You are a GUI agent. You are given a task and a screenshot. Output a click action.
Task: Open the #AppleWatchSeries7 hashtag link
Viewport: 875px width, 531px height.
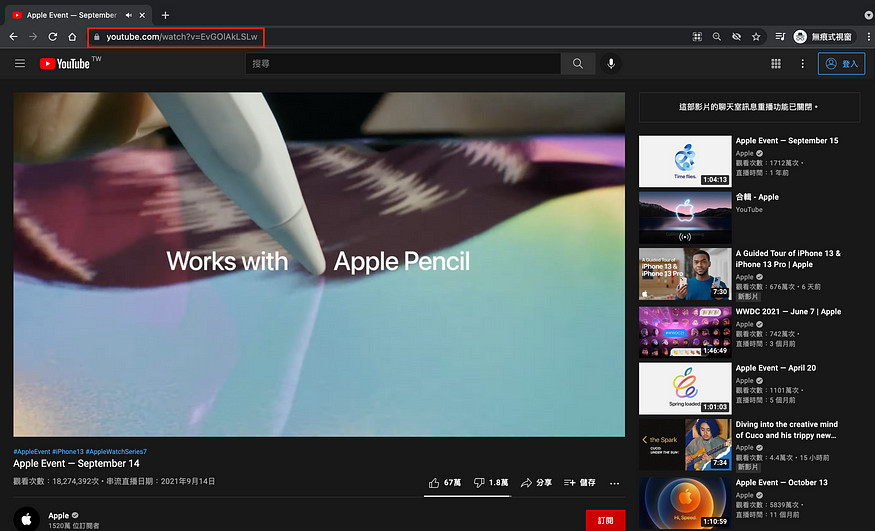[x=116, y=452]
